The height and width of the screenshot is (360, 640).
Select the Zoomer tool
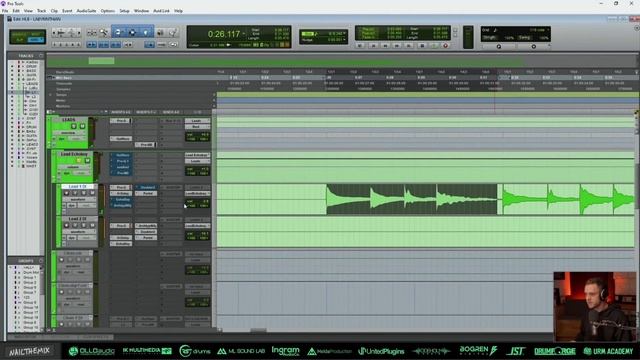pyautogui.click(x=104, y=33)
